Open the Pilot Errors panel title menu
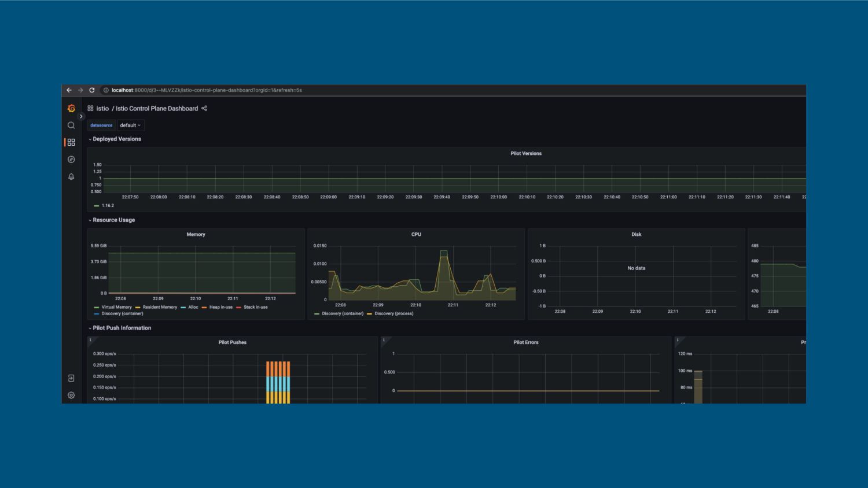Viewport: 868px width, 488px height. pyautogui.click(x=526, y=343)
